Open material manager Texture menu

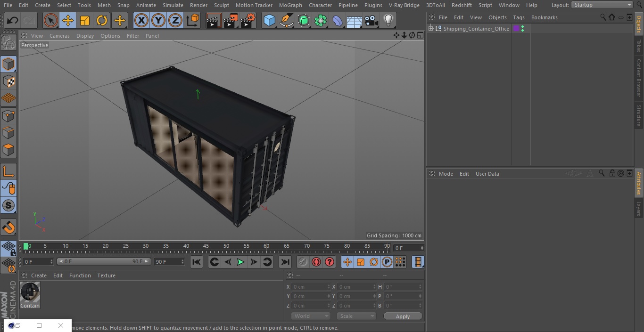point(106,275)
